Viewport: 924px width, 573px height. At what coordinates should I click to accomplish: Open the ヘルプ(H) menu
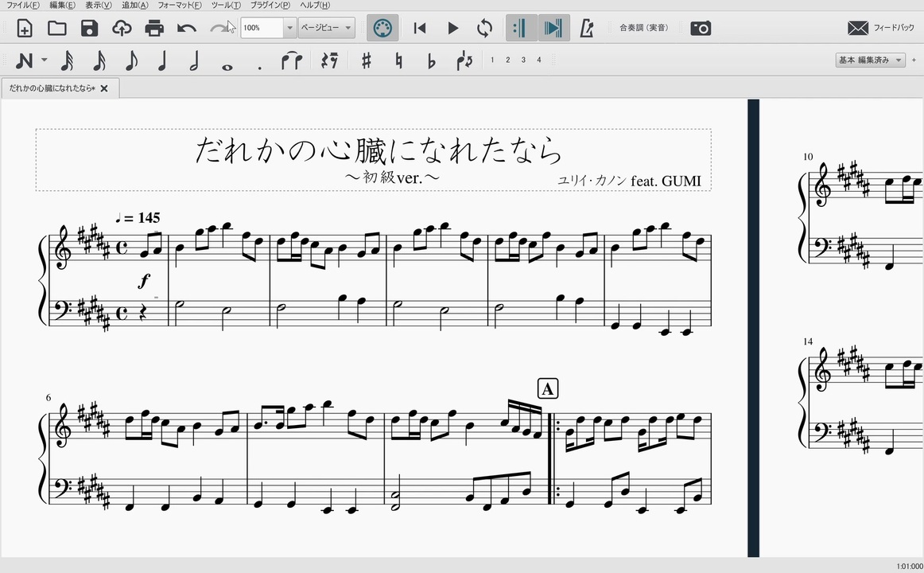point(315,5)
